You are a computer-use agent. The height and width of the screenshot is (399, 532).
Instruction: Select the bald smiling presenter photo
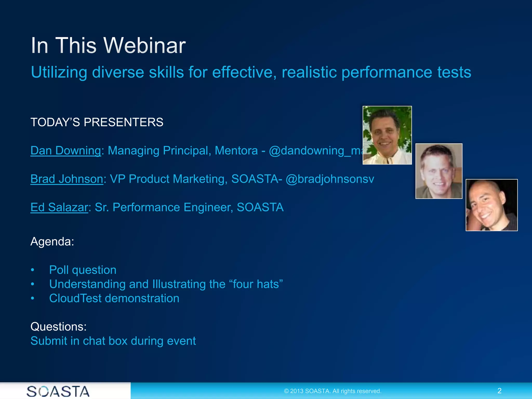pos(491,205)
